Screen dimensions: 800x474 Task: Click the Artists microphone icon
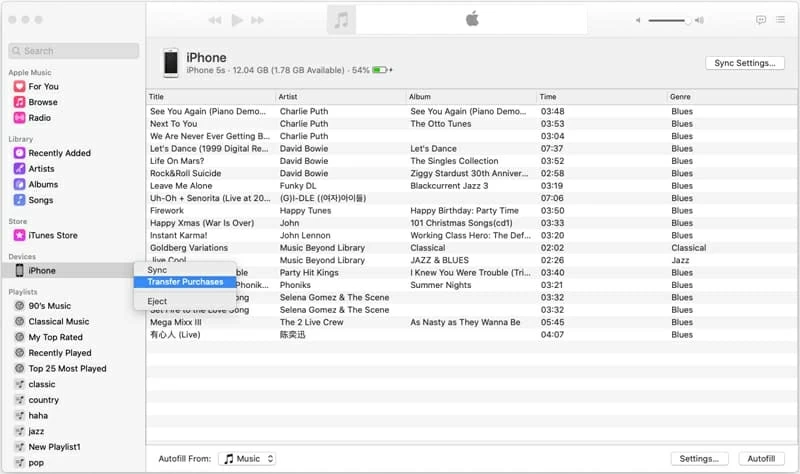[x=19, y=169]
